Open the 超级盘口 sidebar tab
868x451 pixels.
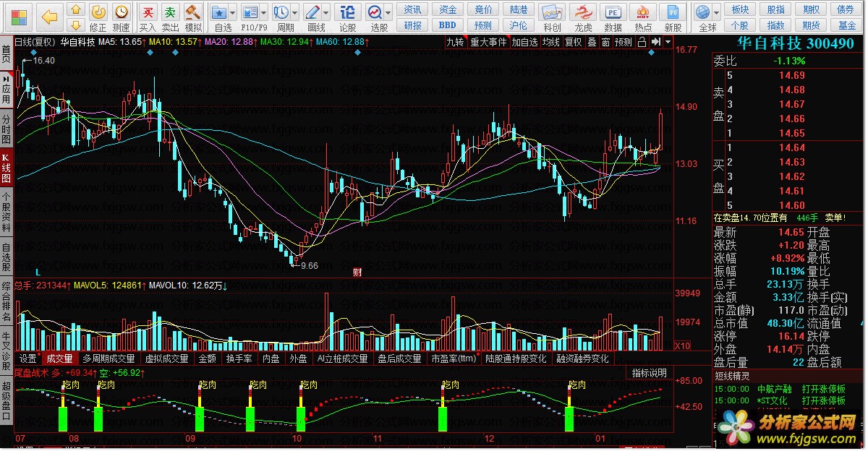click(6, 399)
